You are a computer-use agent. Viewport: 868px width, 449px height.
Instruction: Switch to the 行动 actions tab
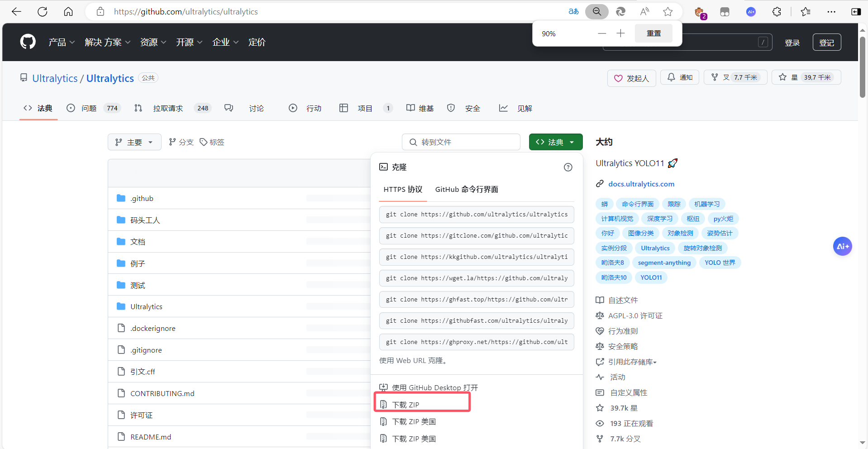click(x=305, y=108)
